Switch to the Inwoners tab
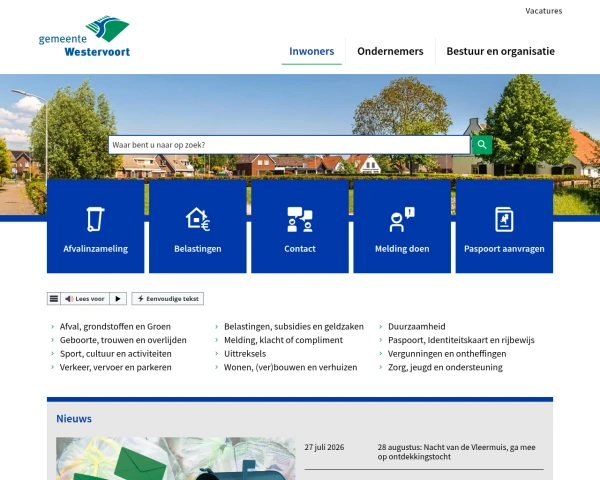The width and height of the screenshot is (600, 480). tap(311, 51)
